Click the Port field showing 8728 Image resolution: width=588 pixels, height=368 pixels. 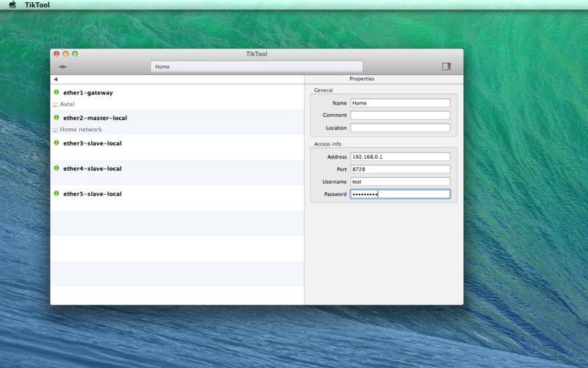click(x=400, y=169)
